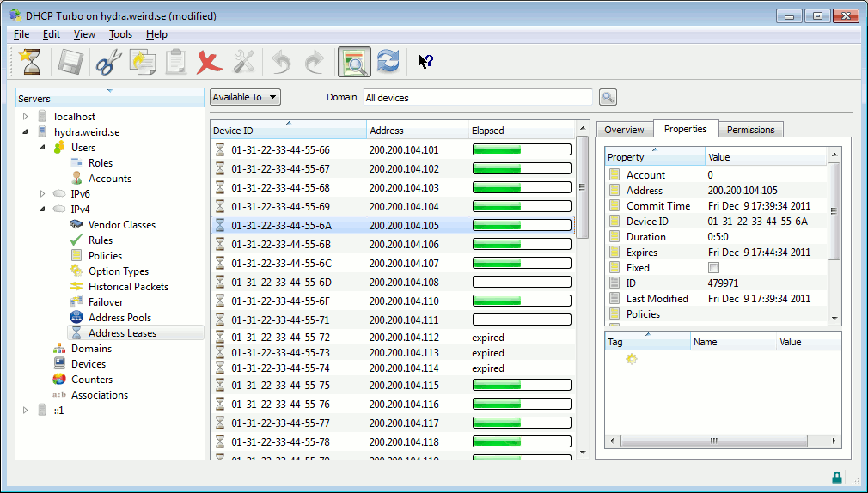Image resolution: width=868 pixels, height=493 pixels.
Task: Switch to the Overview tab
Action: coord(624,130)
